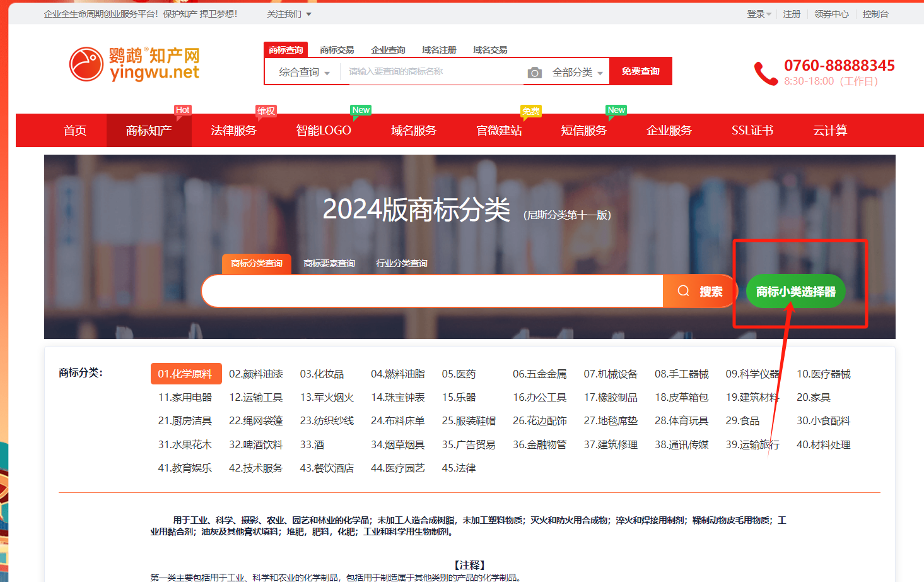
Task: Select the 商标要素查询 tab
Action: coord(329,263)
